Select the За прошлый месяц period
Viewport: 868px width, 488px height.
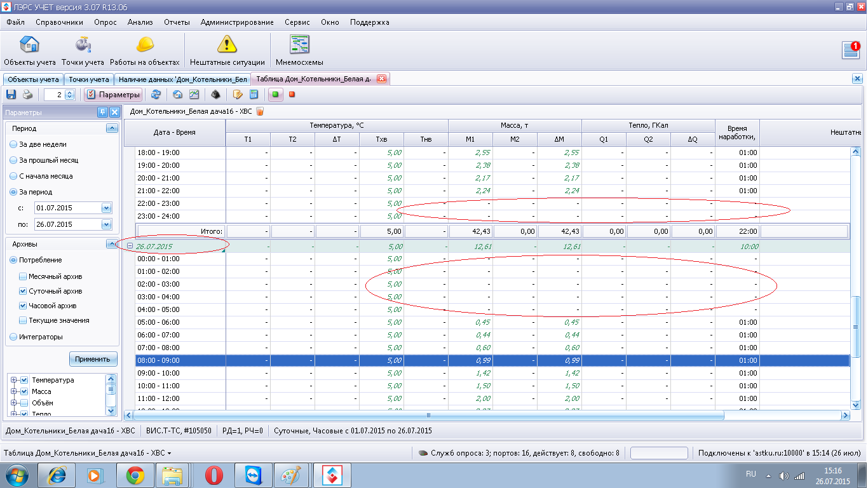point(43,160)
